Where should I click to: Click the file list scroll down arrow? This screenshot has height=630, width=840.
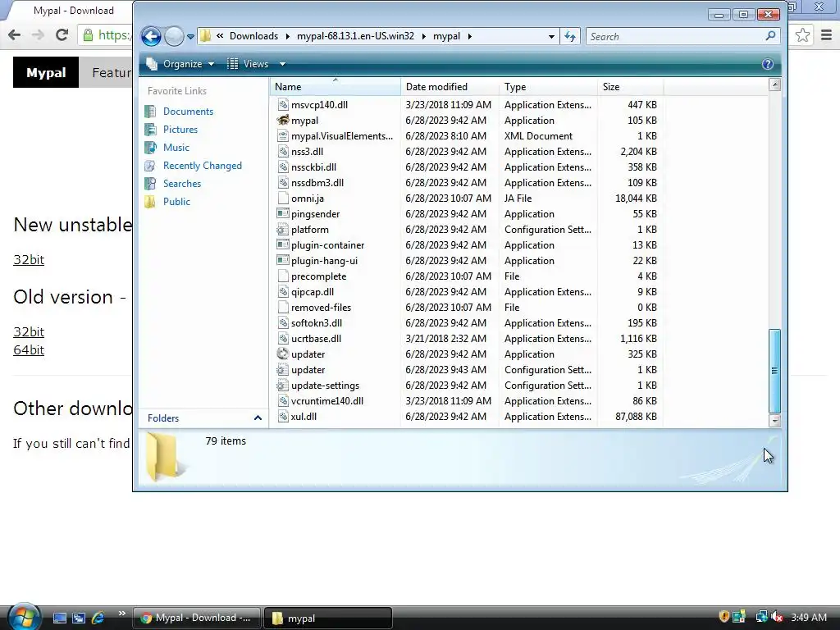pos(774,421)
